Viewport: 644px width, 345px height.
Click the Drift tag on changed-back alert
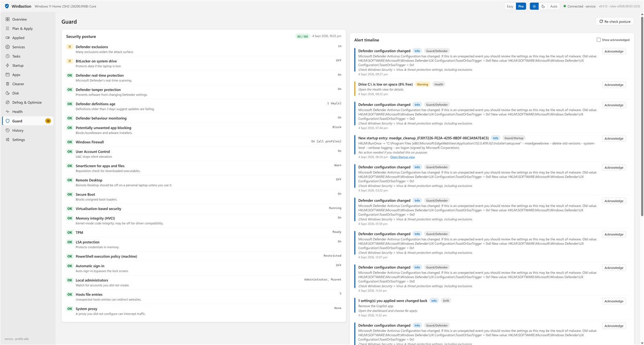pos(446,301)
